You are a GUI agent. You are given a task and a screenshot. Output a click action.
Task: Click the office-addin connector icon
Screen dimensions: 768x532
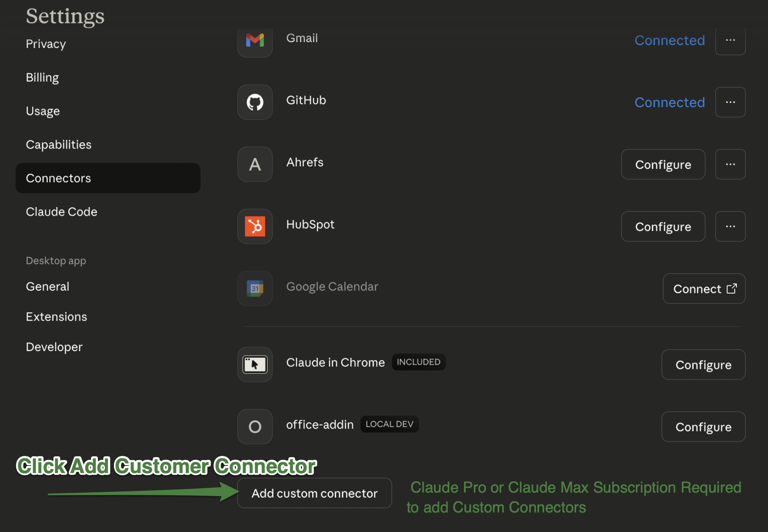254,427
